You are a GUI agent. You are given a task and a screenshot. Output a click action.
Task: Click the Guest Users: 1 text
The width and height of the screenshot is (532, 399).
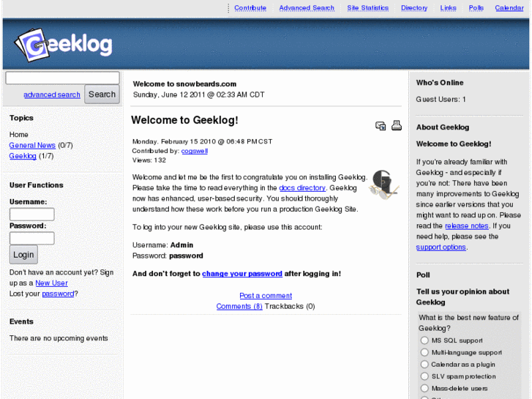click(x=441, y=100)
